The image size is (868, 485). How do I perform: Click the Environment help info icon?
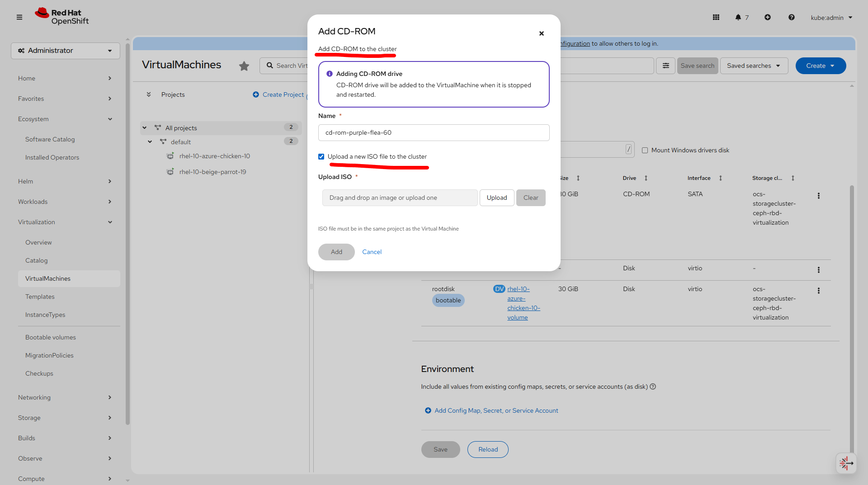coord(653,387)
